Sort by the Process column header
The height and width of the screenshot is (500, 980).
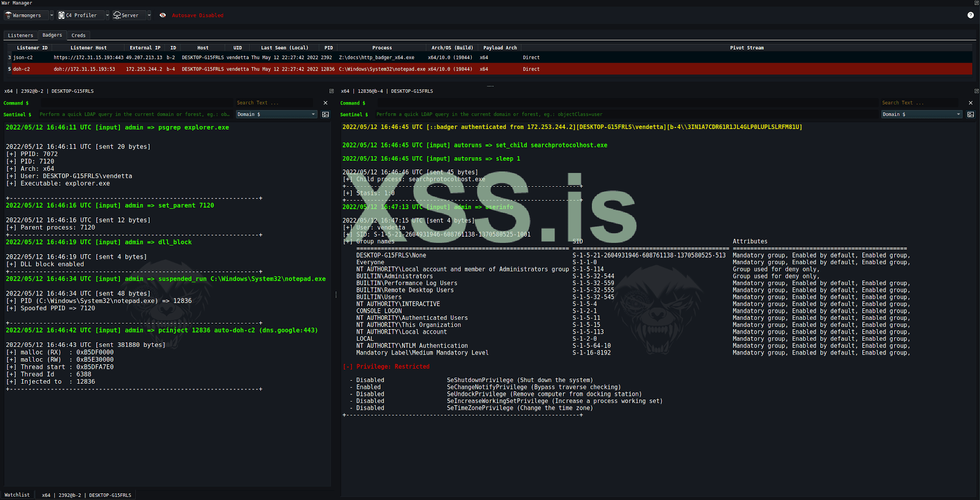[382, 48]
